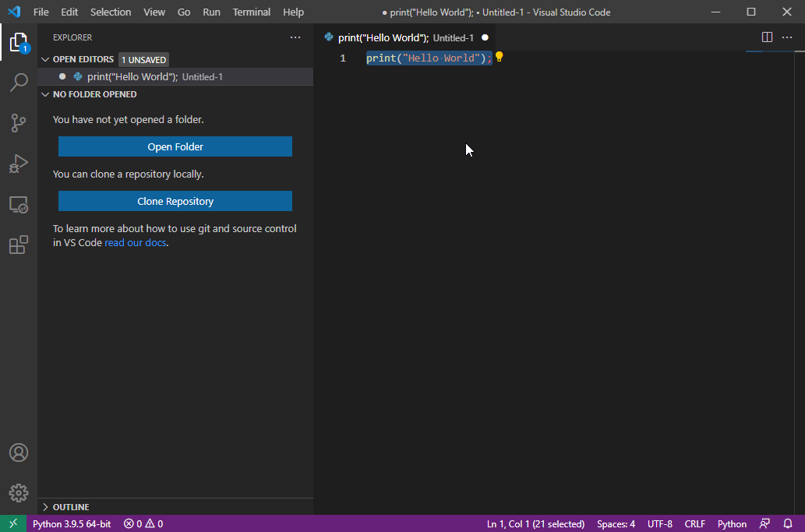Click the Clone Repository button
Screen dimensions: 805x532
click(x=175, y=201)
